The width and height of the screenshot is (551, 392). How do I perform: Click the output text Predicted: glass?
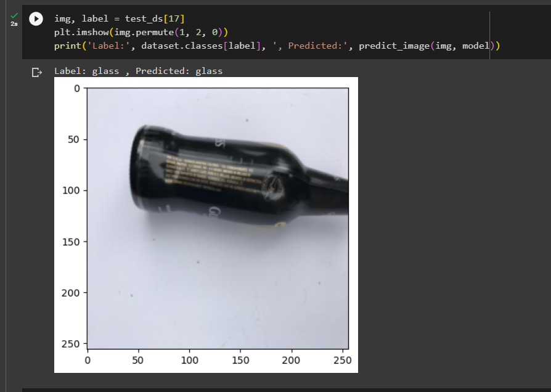pos(179,71)
